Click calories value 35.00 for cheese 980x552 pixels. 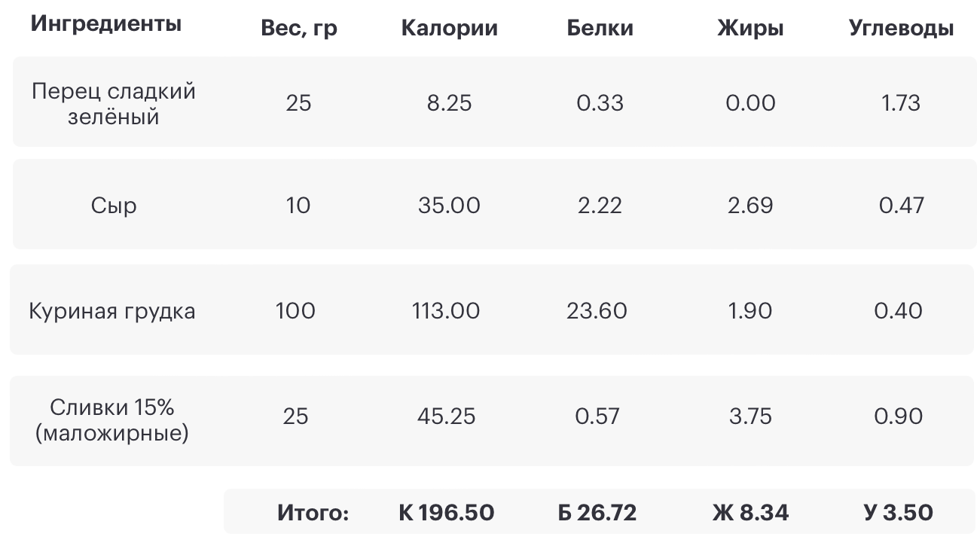[x=450, y=205]
